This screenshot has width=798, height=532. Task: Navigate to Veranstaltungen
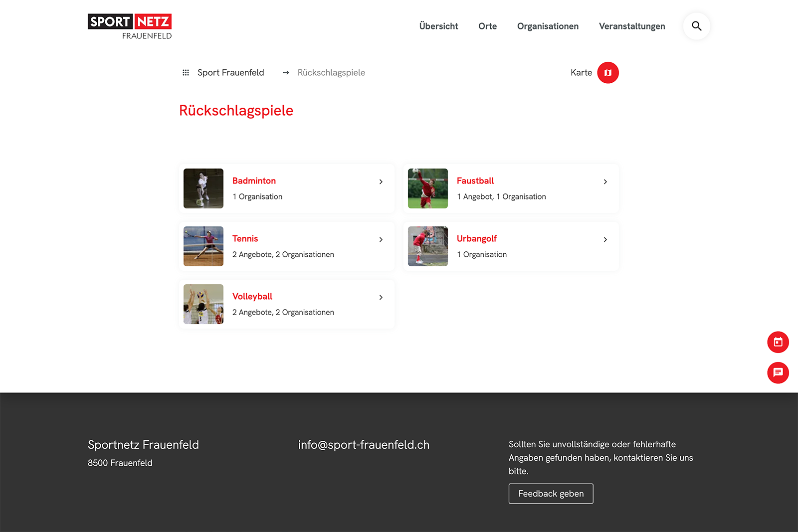[x=631, y=26]
